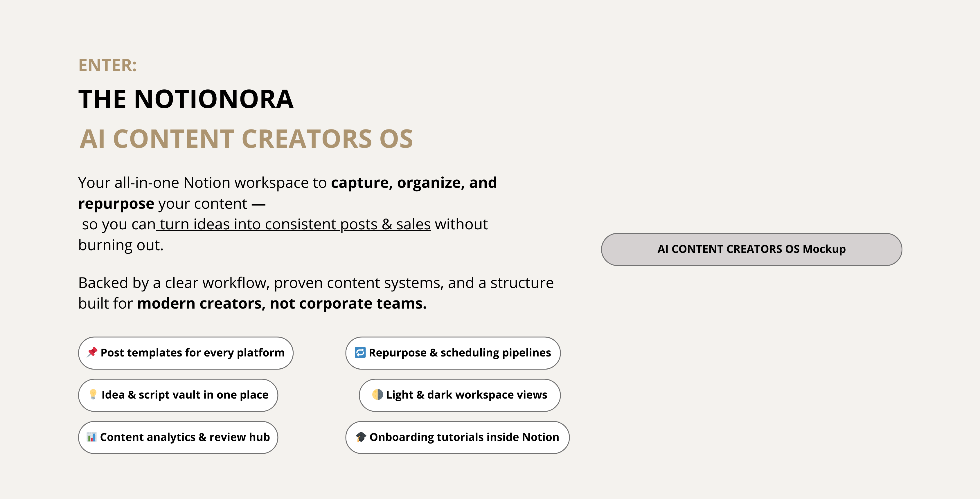Click the Backed by a clear workflow sentence
This screenshot has height=499, width=980.
(x=316, y=283)
